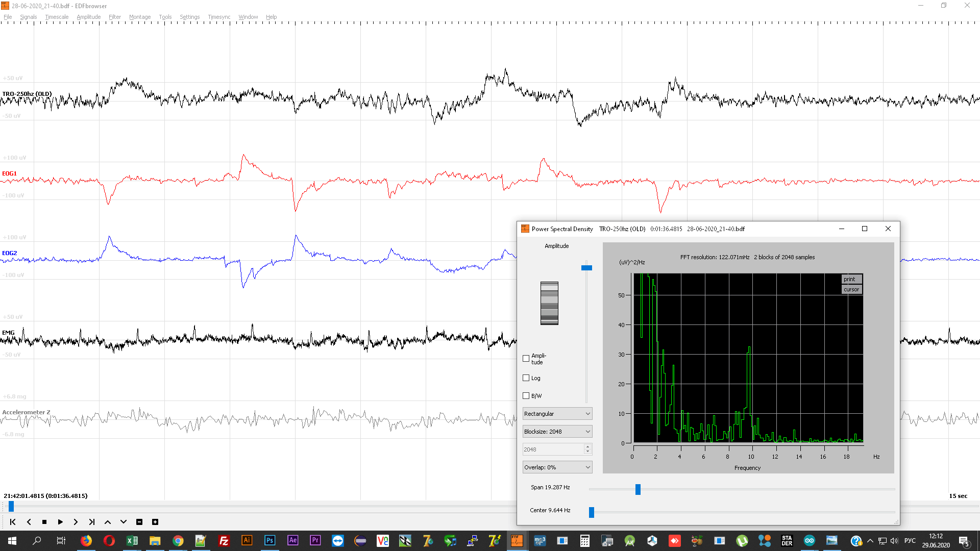The width and height of the screenshot is (980, 551).
Task: Shift signals up with up chevron
Action: [x=108, y=522]
